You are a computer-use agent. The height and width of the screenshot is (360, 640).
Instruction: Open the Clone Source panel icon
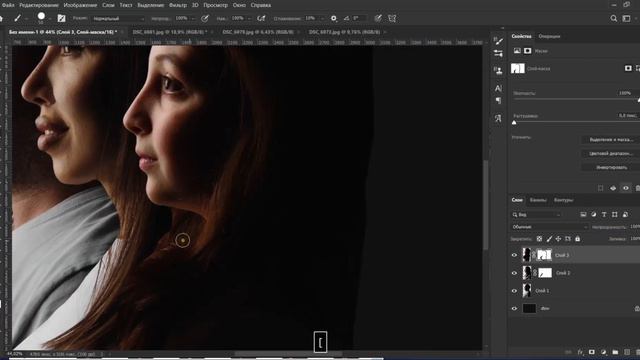click(498, 71)
